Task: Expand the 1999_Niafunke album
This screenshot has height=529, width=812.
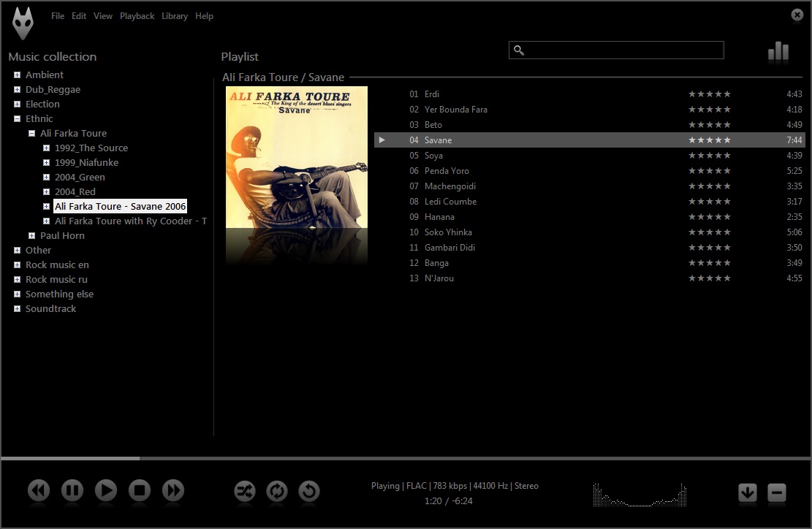Action: 46,162
